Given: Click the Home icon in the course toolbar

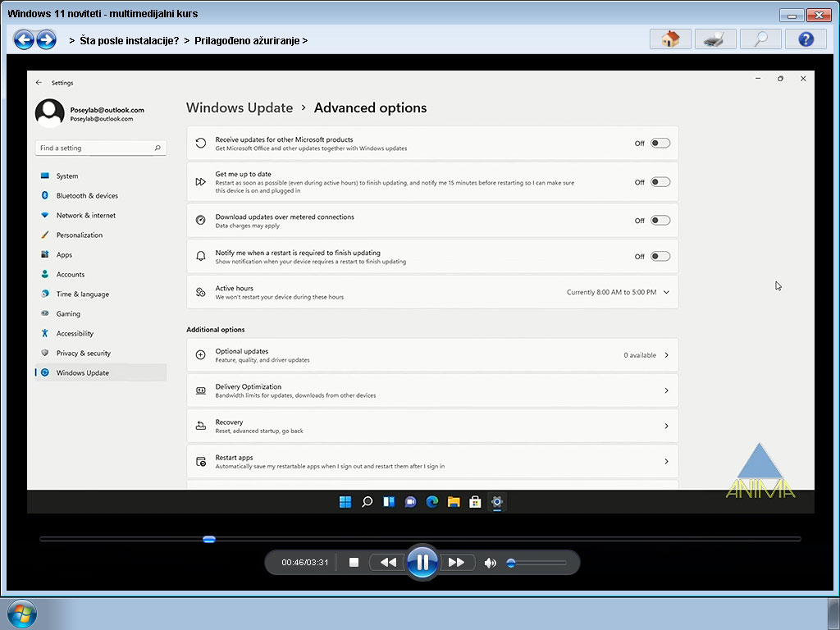Looking at the screenshot, I should click(670, 39).
